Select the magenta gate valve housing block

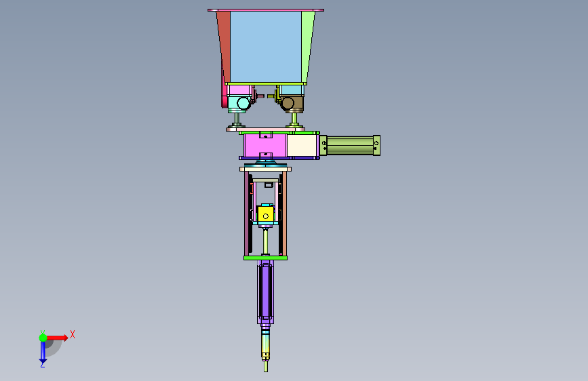(x=265, y=146)
